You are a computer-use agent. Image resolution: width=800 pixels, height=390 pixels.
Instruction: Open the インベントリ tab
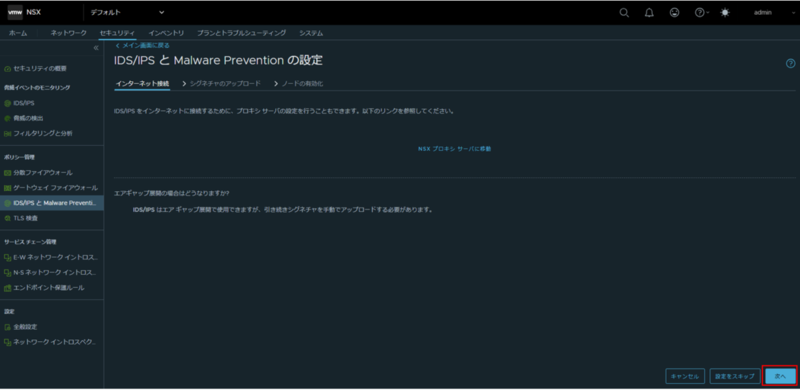[166, 33]
